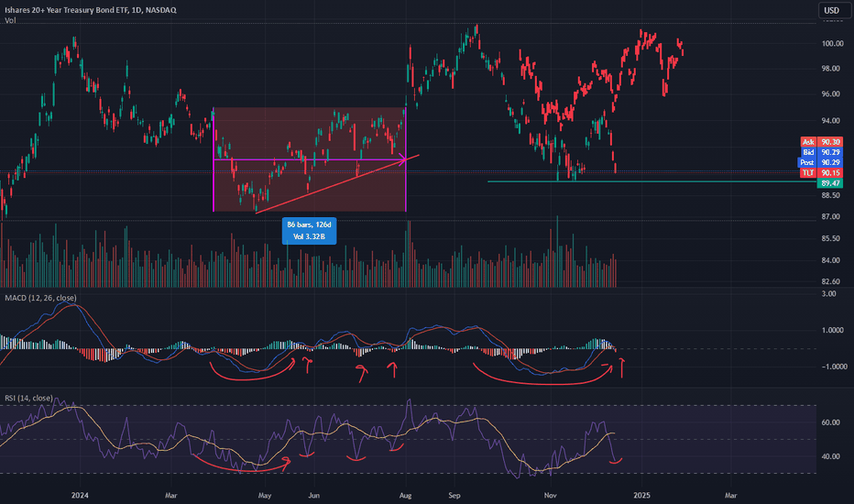The height and width of the screenshot is (504, 854).
Task: Click the 82.60 price scale value
Action: pyautogui.click(x=832, y=281)
